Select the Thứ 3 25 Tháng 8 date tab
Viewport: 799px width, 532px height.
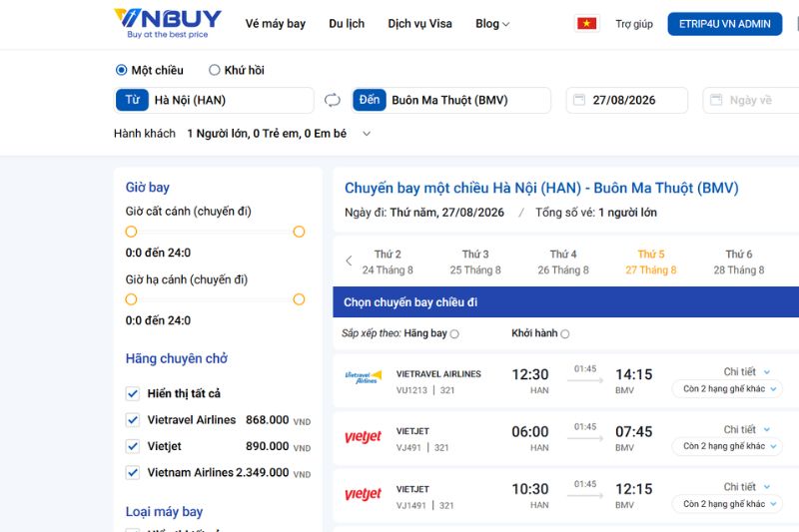475,262
